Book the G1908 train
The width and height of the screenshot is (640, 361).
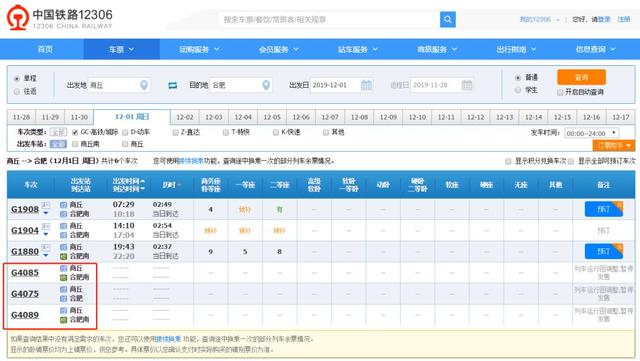pos(604,209)
